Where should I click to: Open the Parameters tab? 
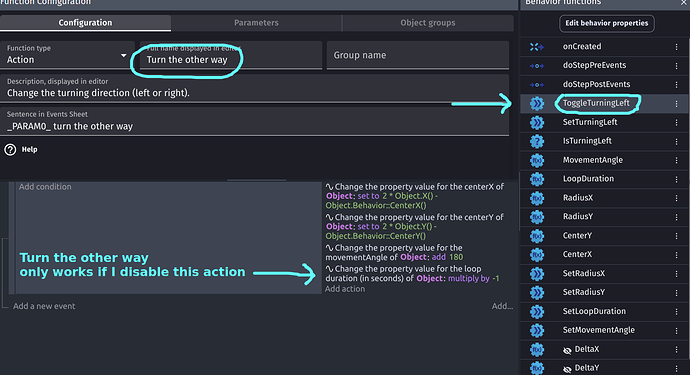point(256,23)
